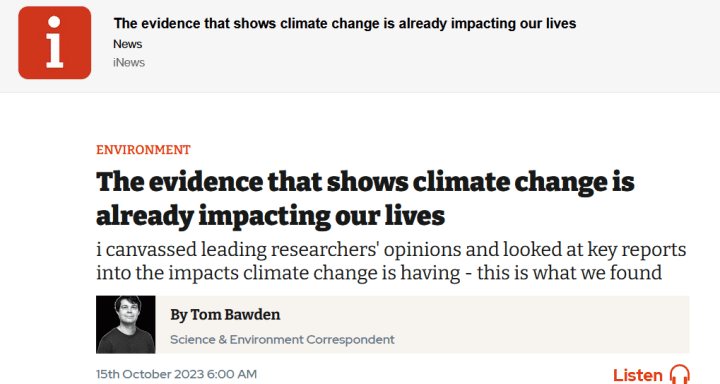The height and width of the screenshot is (384, 720).
Task: Click the red iNews "i" logo
Action: click(x=55, y=43)
